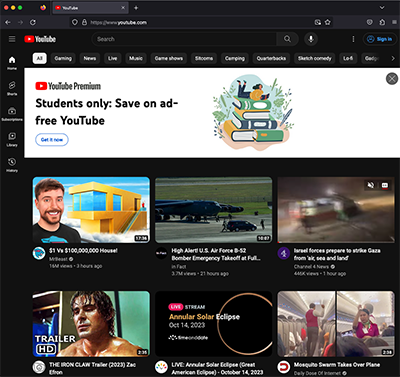
Task: Click the search magnifier button
Action: (287, 39)
